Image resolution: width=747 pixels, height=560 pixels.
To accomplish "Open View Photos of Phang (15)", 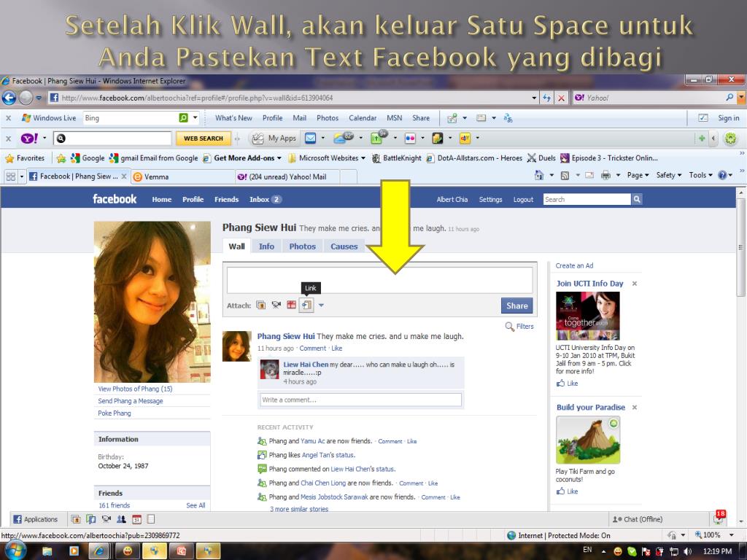I will (x=135, y=389).
